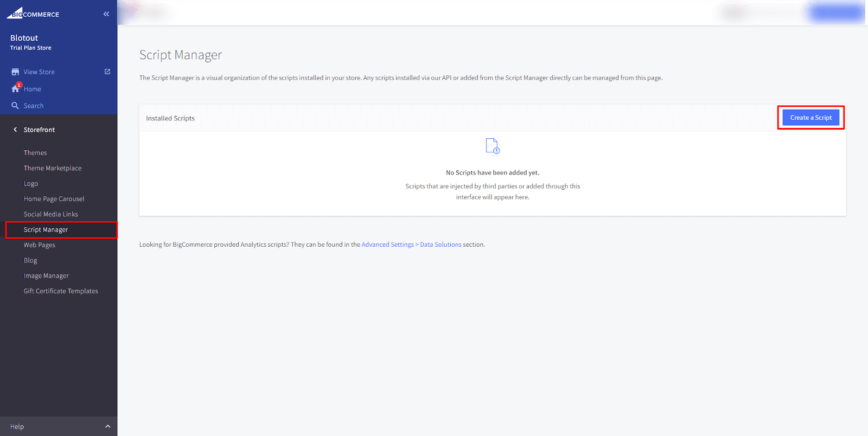Open Gift Certificate Templates

(x=61, y=291)
